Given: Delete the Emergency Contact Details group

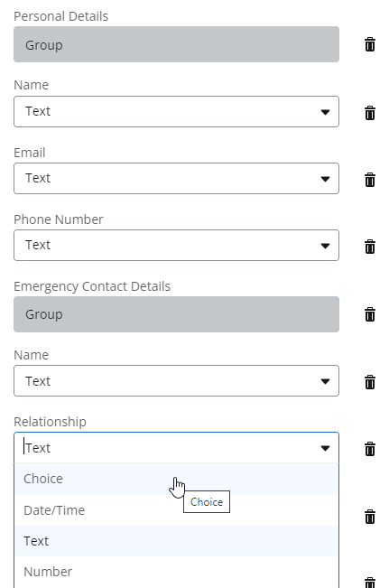Looking at the screenshot, I should (369, 314).
